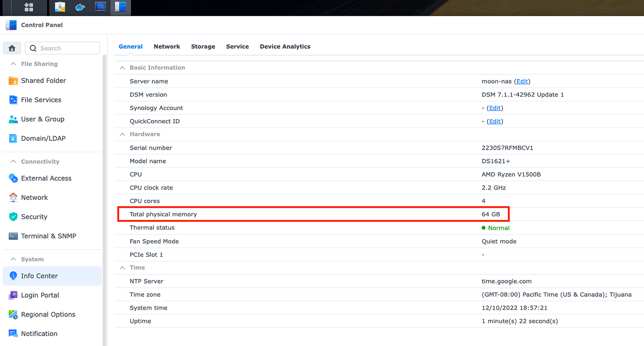Collapse the System sidebar section
Screen dimensions: 644x346
point(13,259)
